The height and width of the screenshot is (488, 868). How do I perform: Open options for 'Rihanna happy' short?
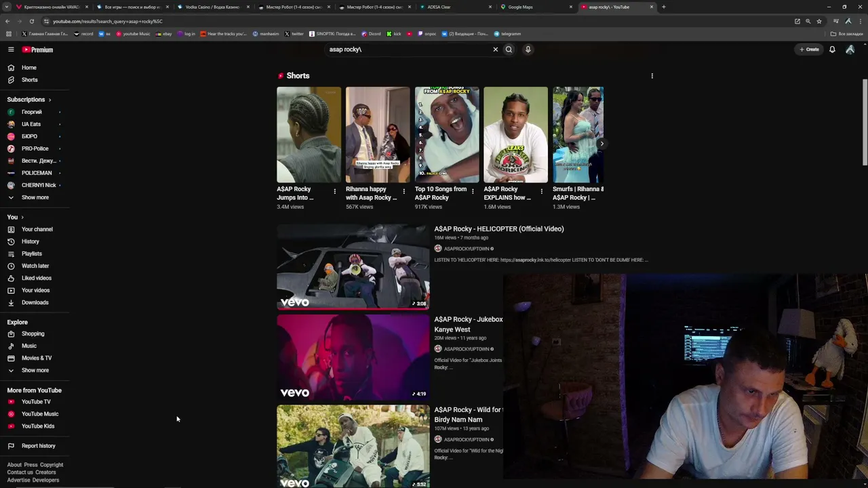coord(403,192)
